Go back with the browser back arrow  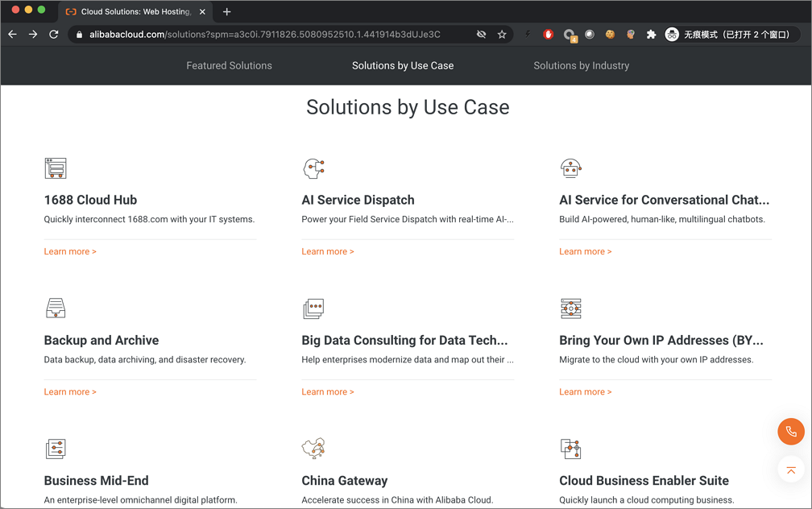[12, 34]
